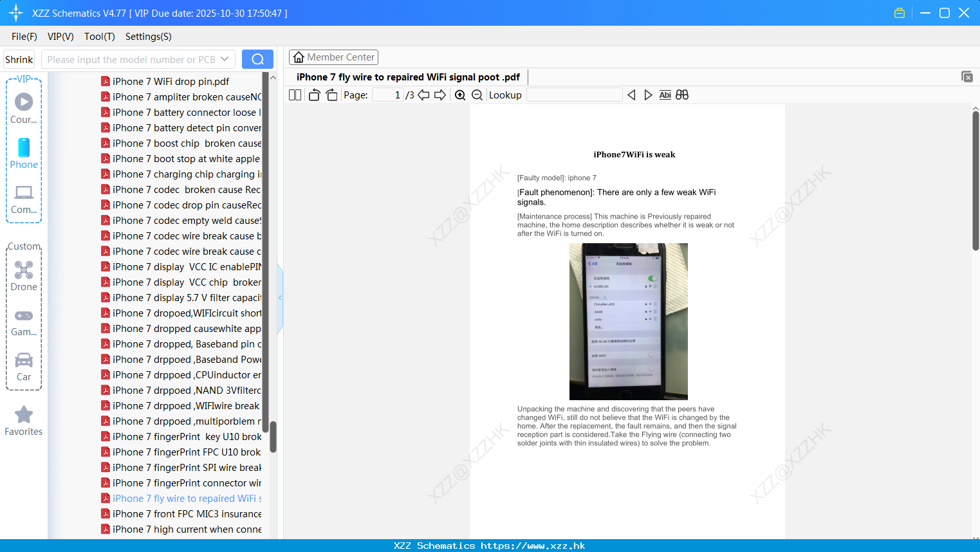Open the Car category
The image size is (980, 552).
[24, 360]
